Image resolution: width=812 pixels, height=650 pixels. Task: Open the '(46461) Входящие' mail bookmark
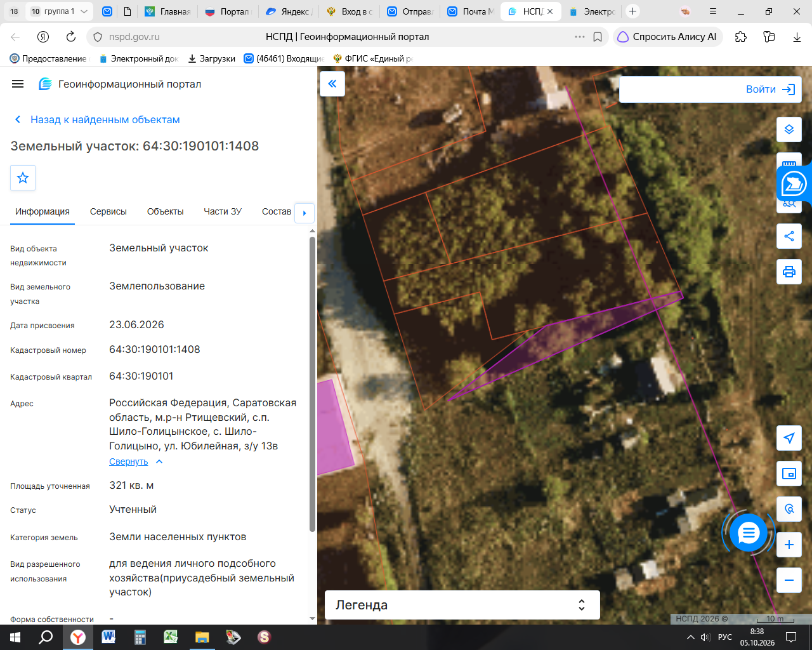(x=284, y=58)
